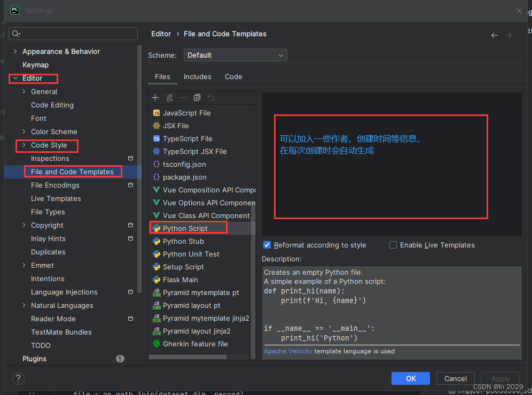Viewport: 532px width, 395px height.
Task: Open the Apache Velocity link
Action: 288,351
